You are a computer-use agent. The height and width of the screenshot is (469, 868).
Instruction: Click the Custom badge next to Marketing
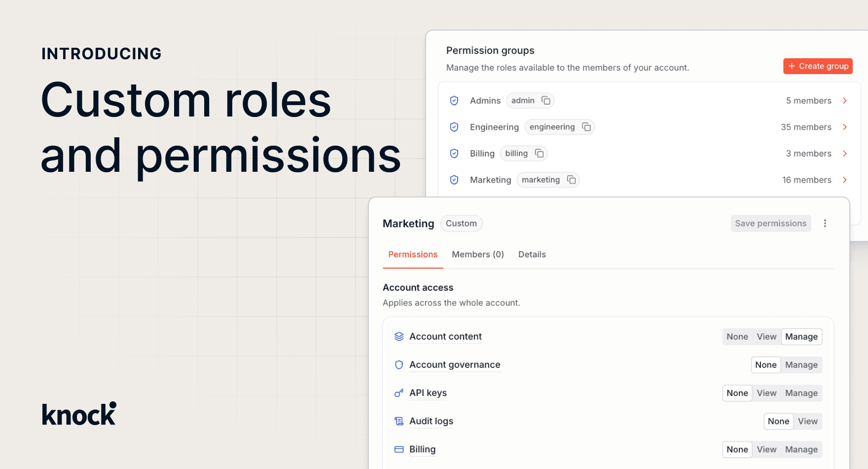tap(462, 224)
